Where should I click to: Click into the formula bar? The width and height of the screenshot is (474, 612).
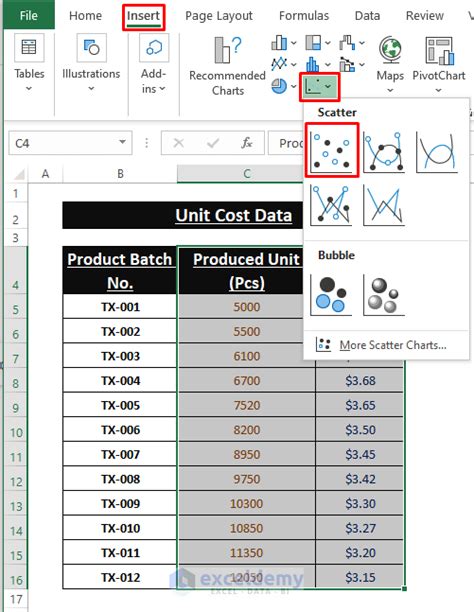(287, 143)
